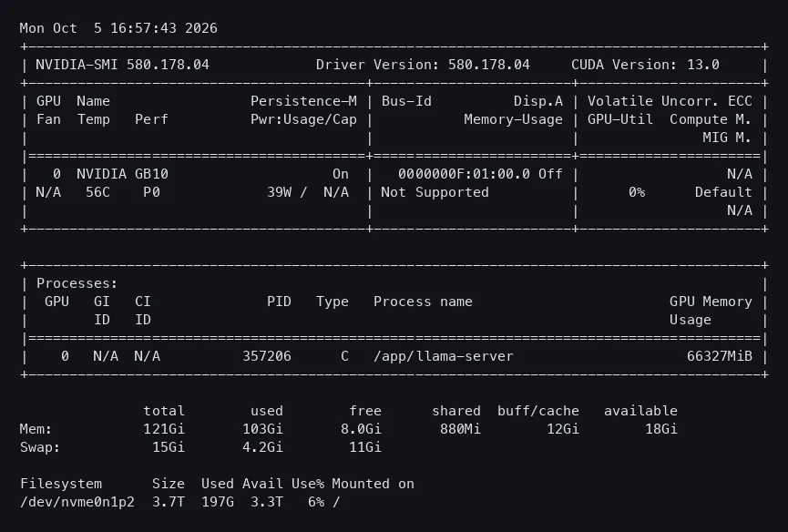
Task: Click the temperature value '56C'
Action: pos(97,192)
